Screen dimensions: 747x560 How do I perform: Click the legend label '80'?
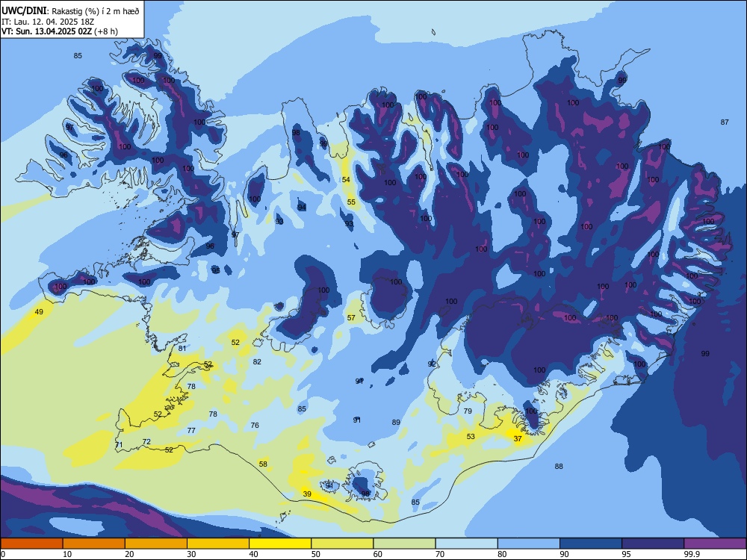[502, 554]
